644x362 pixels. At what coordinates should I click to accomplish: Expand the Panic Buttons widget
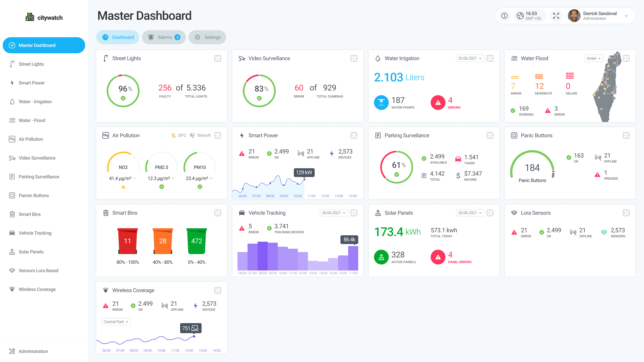point(626,135)
